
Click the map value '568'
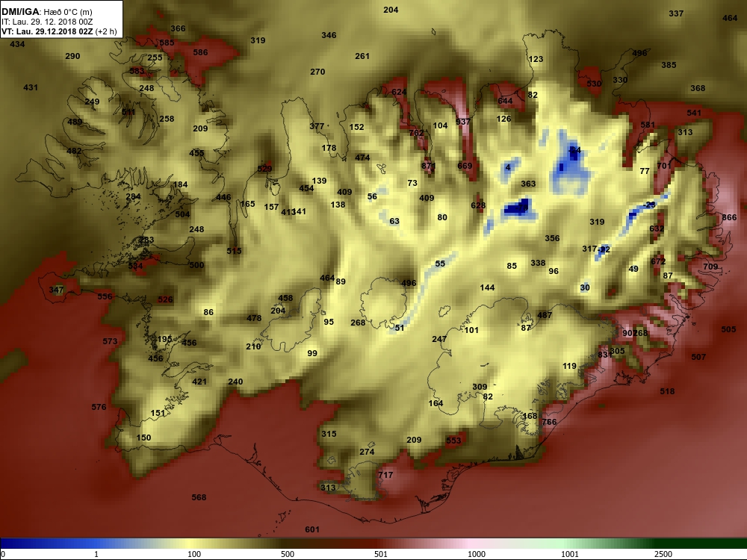(x=199, y=497)
